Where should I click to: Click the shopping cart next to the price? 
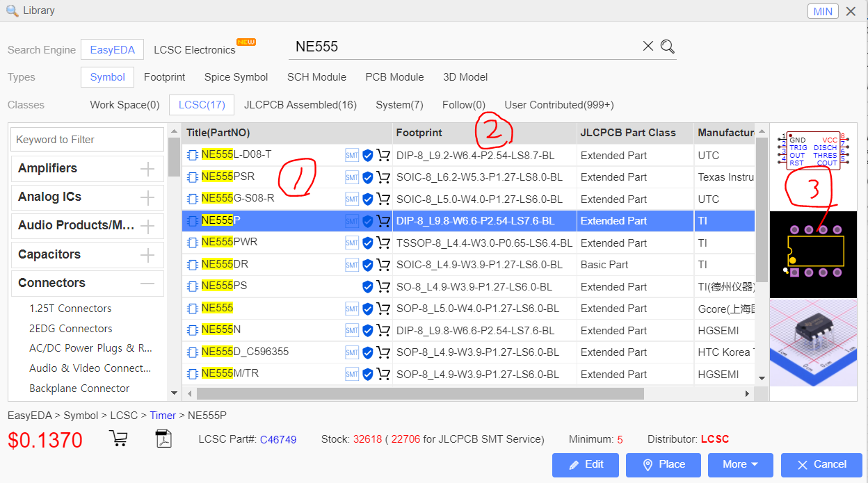(119, 439)
